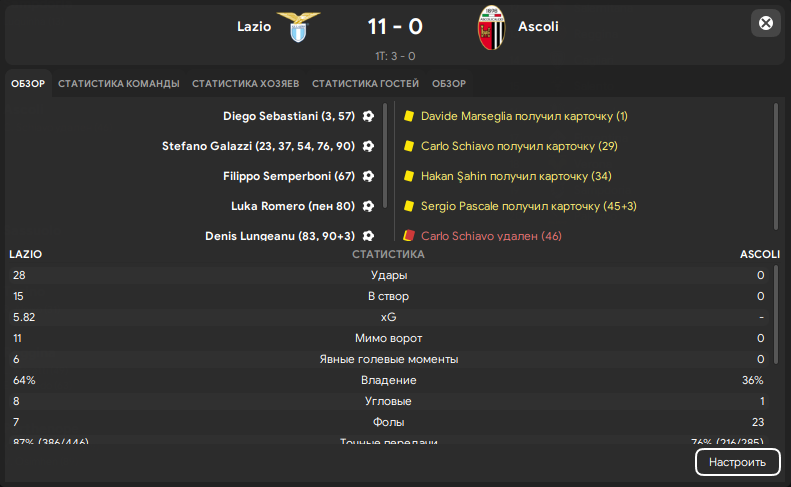The width and height of the screenshot is (791, 487).
Task: Click goal ball icon beside Luka Romero
Action: click(368, 206)
